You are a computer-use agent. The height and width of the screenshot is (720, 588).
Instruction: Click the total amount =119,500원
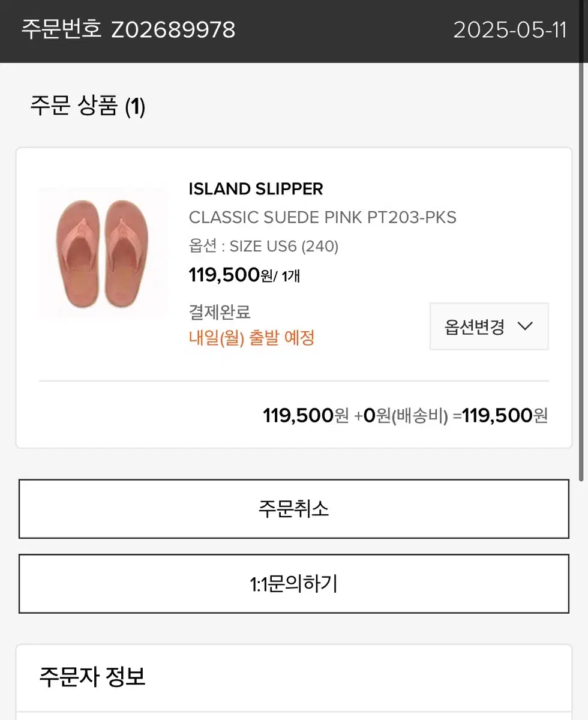pyautogui.click(x=500, y=415)
